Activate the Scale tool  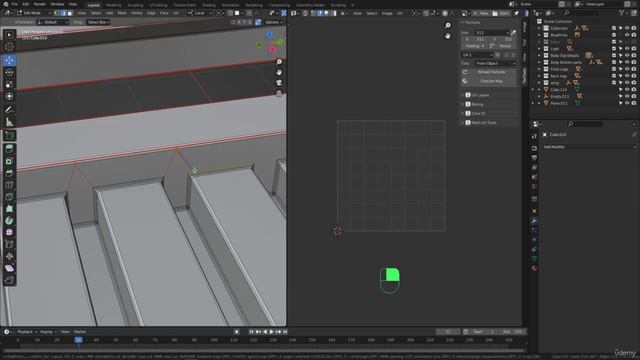coord(9,84)
